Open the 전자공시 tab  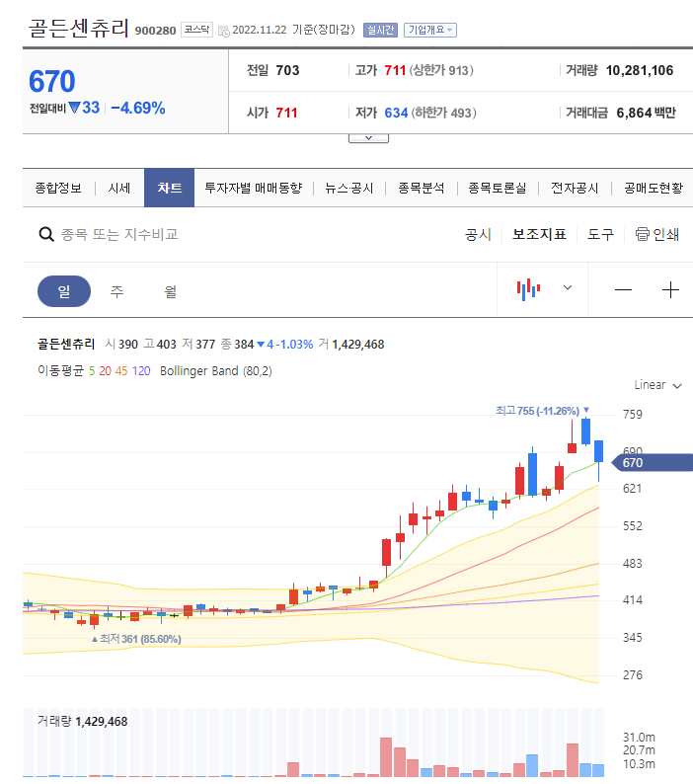pyautogui.click(x=575, y=188)
